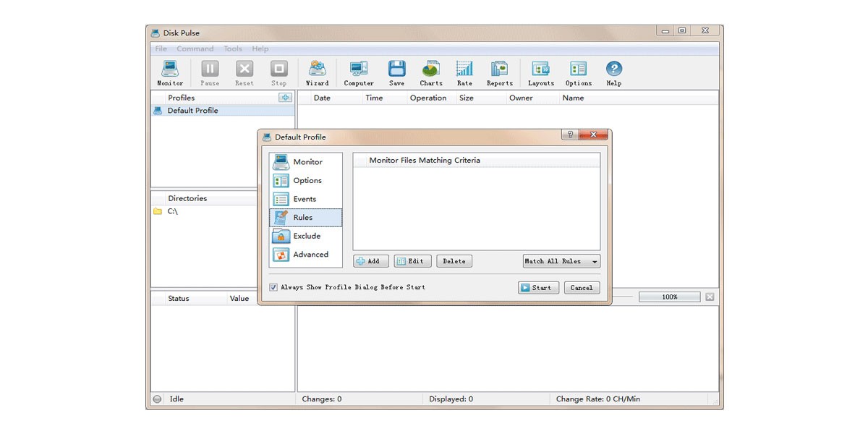Open the Command menu
Image resolution: width=868 pixels, height=434 pixels.
pyautogui.click(x=195, y=49)
